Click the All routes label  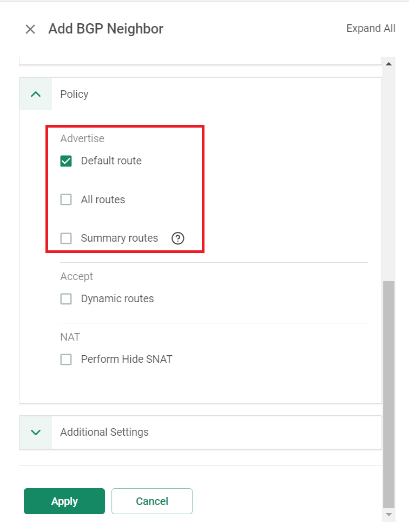tap(103, 199)
